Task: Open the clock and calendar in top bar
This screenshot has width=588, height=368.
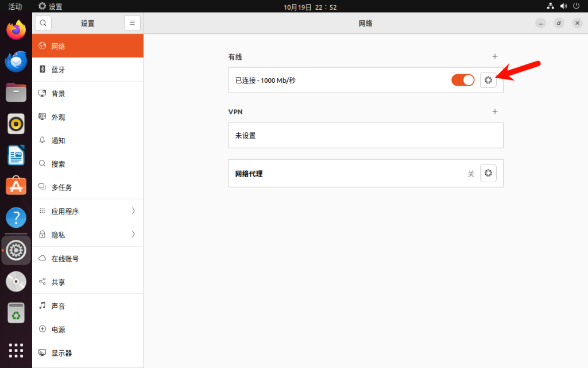Action: point(310,7)
